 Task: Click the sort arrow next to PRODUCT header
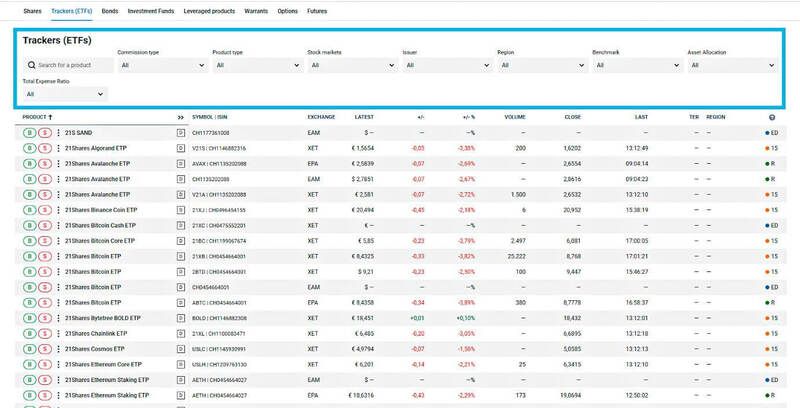pyautogui.click(x=50, y=117)
